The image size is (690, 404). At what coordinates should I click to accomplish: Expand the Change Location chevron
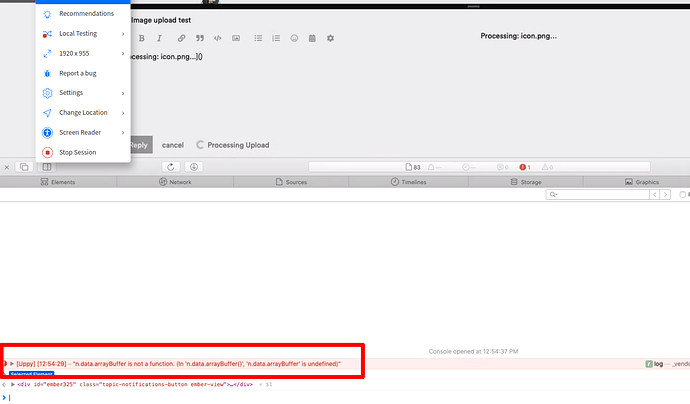coord(123,113)
